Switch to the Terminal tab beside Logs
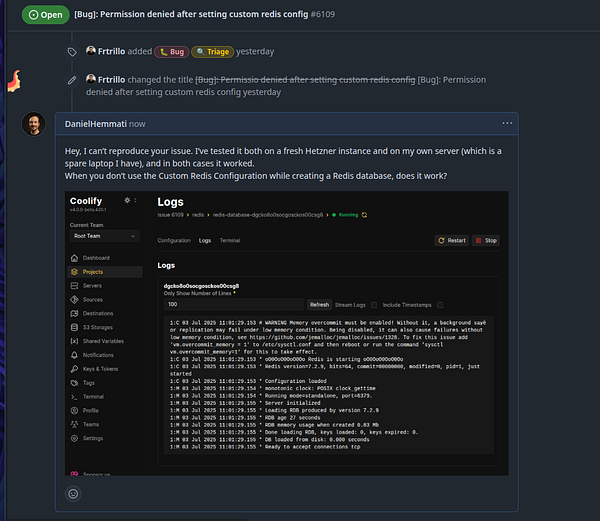600x521 pixels. pos(230,240)
